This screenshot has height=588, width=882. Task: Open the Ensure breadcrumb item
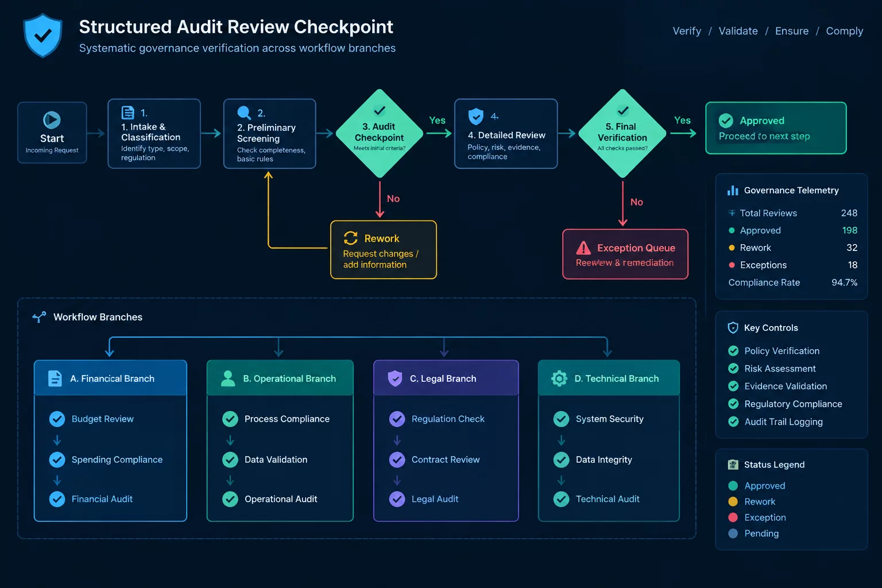(x=792, y=31)
